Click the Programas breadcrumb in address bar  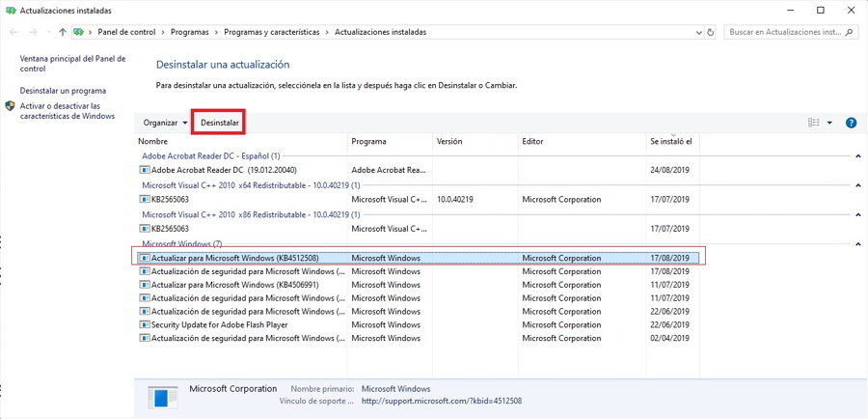189,32
